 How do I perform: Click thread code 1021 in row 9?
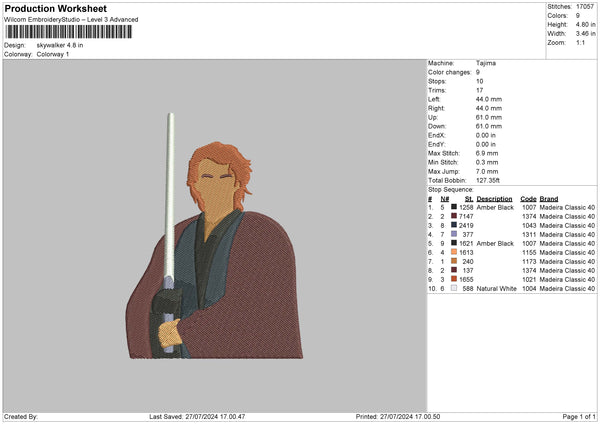[529, 279]
